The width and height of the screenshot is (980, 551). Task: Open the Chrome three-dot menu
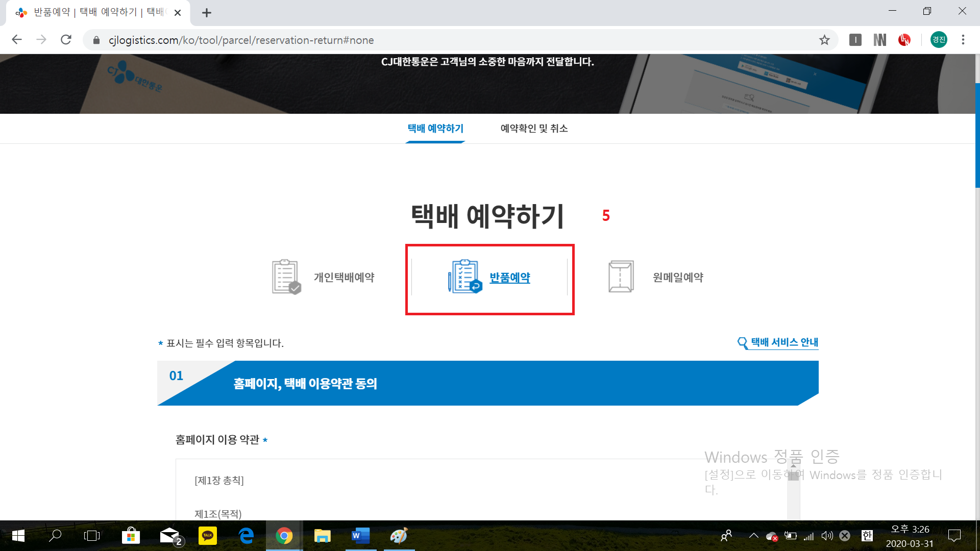pos(963,40)
